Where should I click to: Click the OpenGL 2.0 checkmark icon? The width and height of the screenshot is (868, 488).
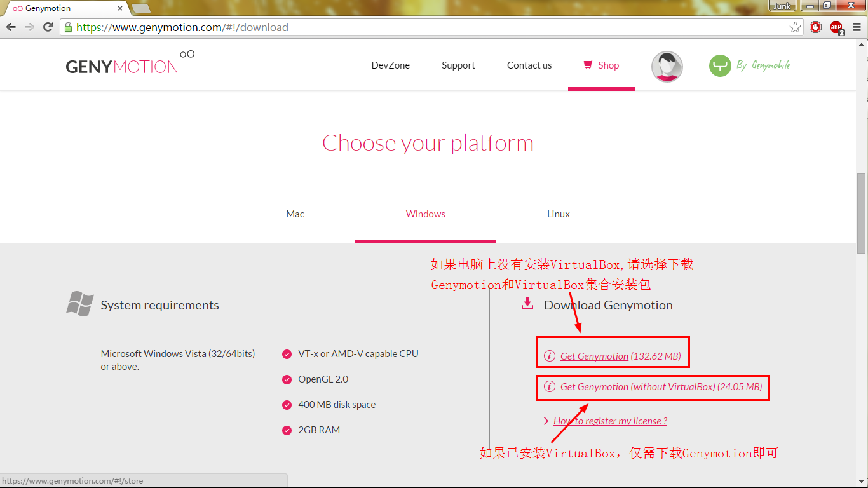pos(287,379)
